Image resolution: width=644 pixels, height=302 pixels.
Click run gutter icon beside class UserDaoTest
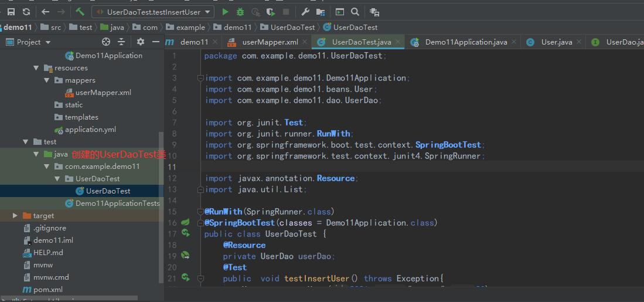click(185, 233)
